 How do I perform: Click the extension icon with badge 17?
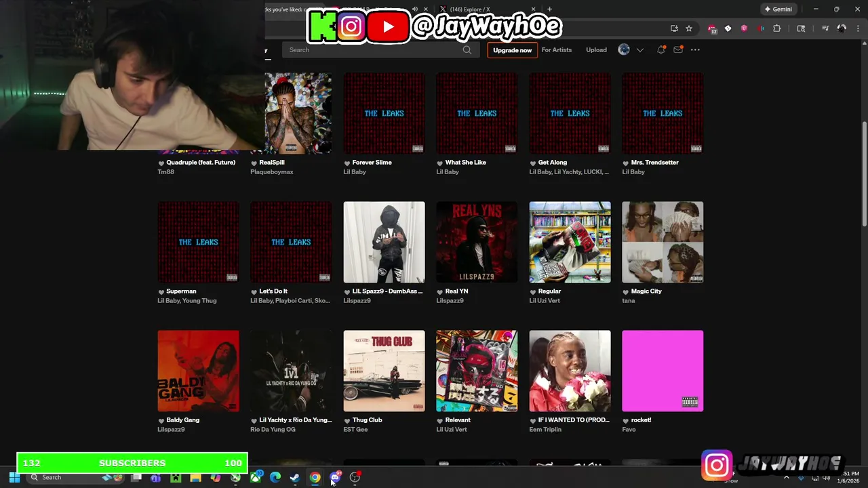point(711,28)
